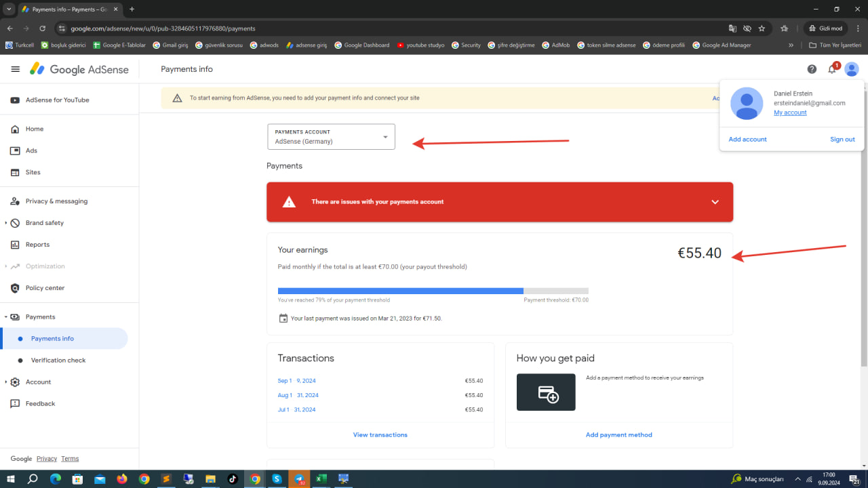Collapse the Payments sidebar section
The width and height of the screenshot is (868, 488).
coord(6,317)
